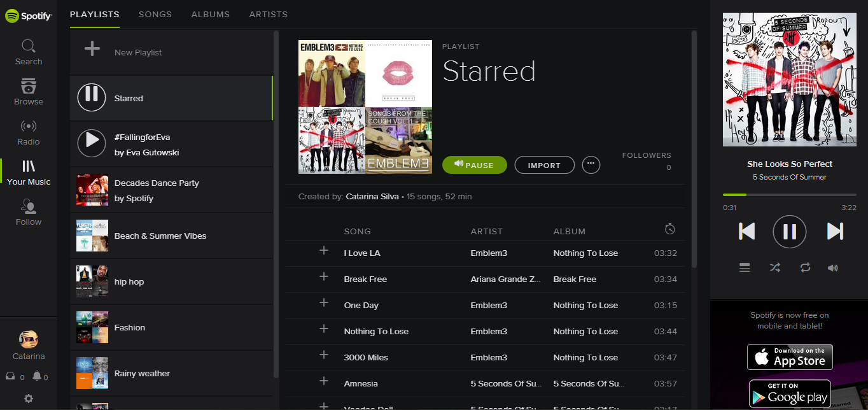This screenshot has height=410, width=868.
Task: Add Break Free with plus icon
Action: [324, 276]
